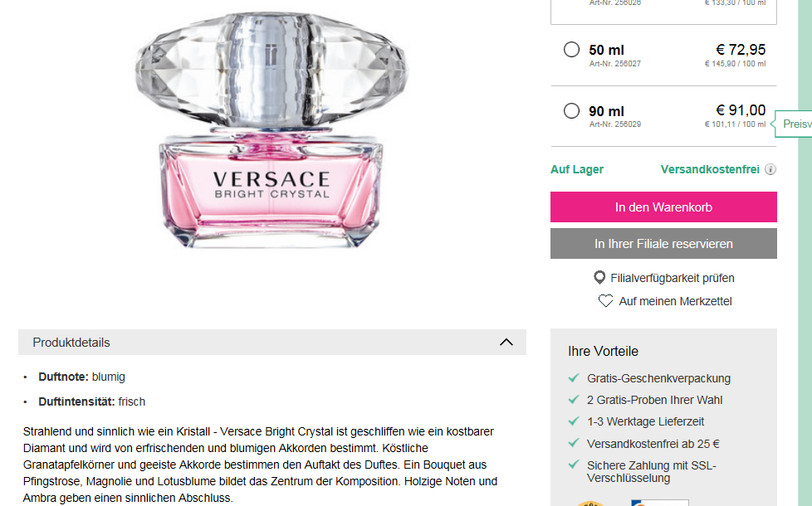Click the € 91,00 price of 90 ml option
The height and width of the screenshot is (506, 812).
coord(741,110)
